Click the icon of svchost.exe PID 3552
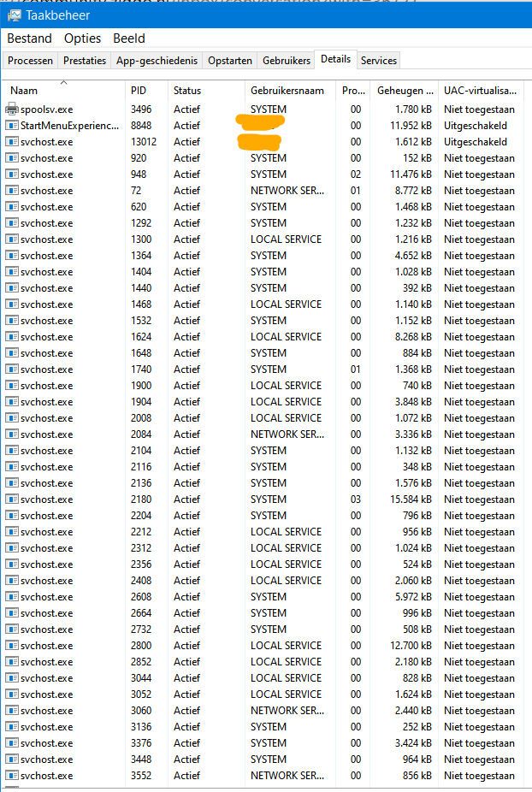The image size is (532, 792). tap(12, 776)
